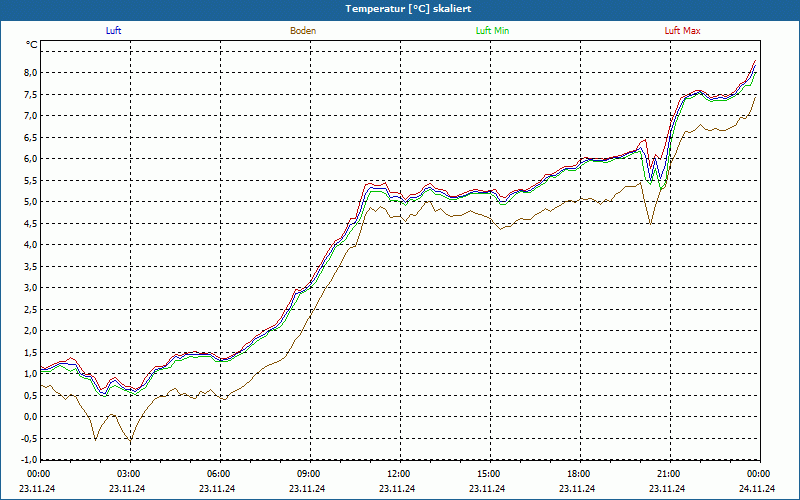
Task: Click the red 'Luft Max' legend label
Action: pos(682,31)
